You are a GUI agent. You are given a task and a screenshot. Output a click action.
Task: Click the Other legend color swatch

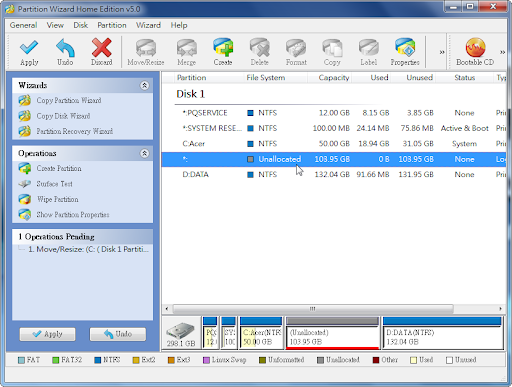[x=376, y=360]
